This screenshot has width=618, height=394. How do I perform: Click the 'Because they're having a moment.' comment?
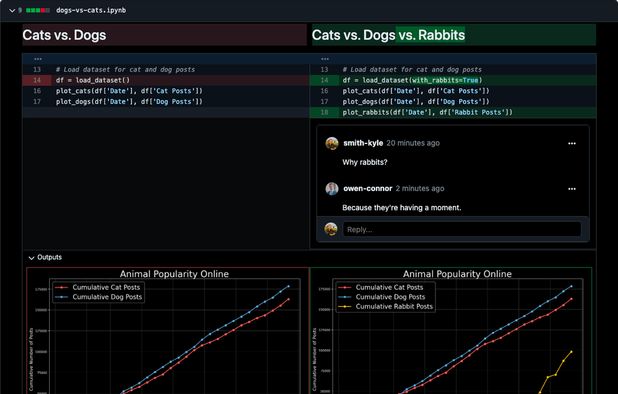click(401, 208)
